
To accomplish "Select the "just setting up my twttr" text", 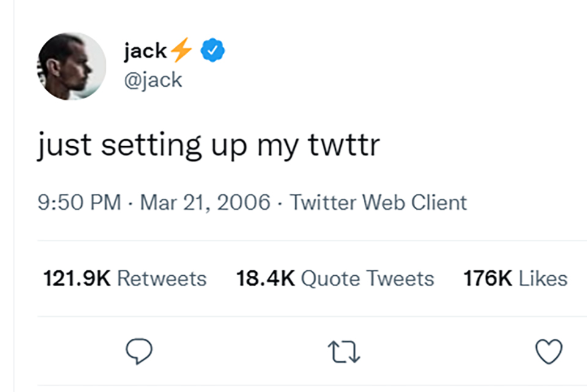I will tap(209, 146).
